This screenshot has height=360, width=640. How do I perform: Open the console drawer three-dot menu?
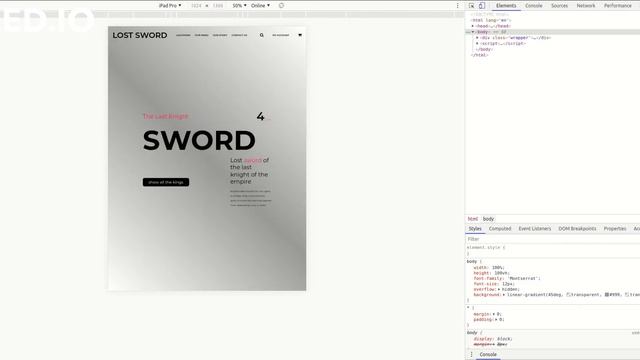(471, 354)
